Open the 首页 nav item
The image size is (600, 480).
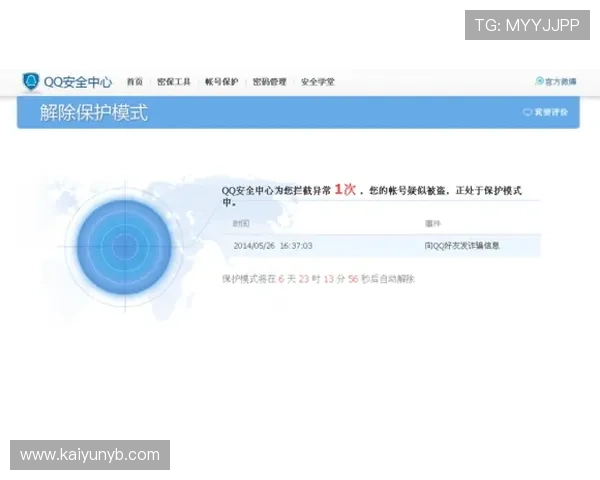click(x=135, y=82)
